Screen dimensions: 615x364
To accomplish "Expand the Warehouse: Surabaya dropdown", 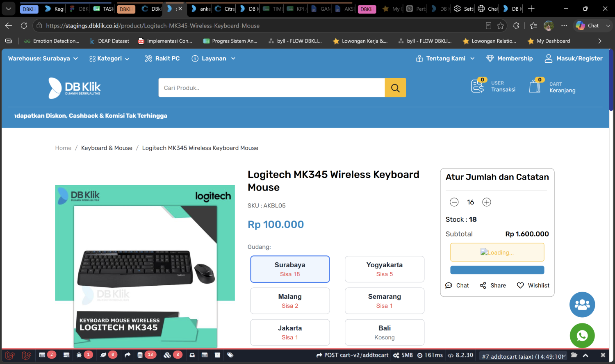I will [43, 59].
